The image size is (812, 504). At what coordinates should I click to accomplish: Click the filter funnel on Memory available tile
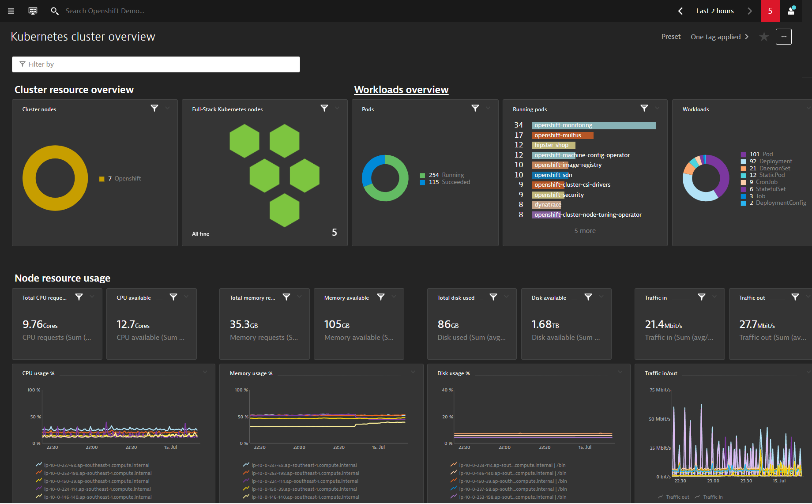pos(381,297)
